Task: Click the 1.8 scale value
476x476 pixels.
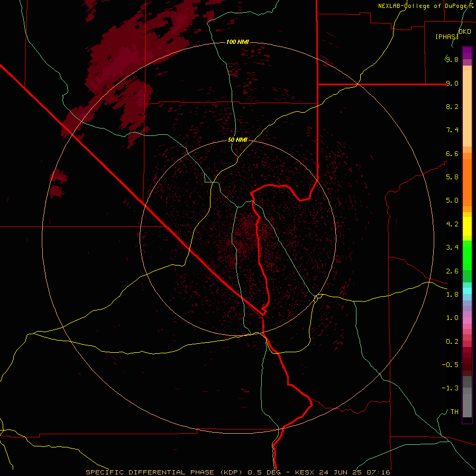Action: (452, 295)
